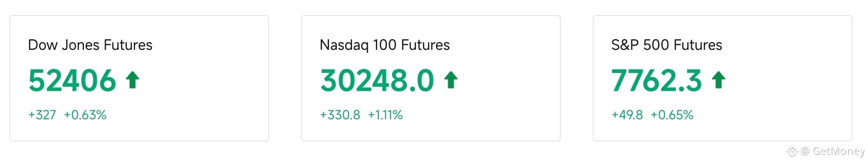The width and height of the screenshot is (868, 162).
Task: Click the +1.11% Nasdaq percent change
Action: click(386, 115)
